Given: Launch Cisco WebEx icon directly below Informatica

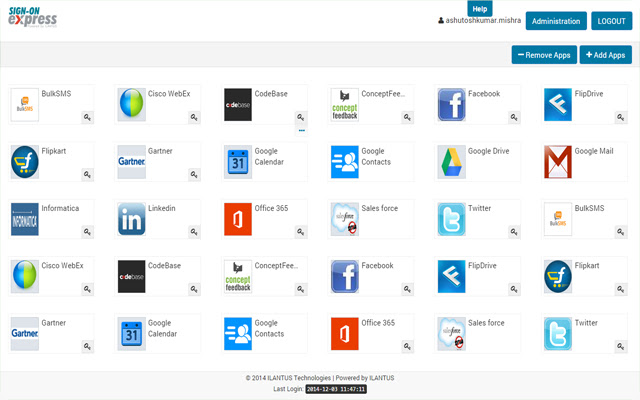Looking at the screenshot, I should click(24, 277).
